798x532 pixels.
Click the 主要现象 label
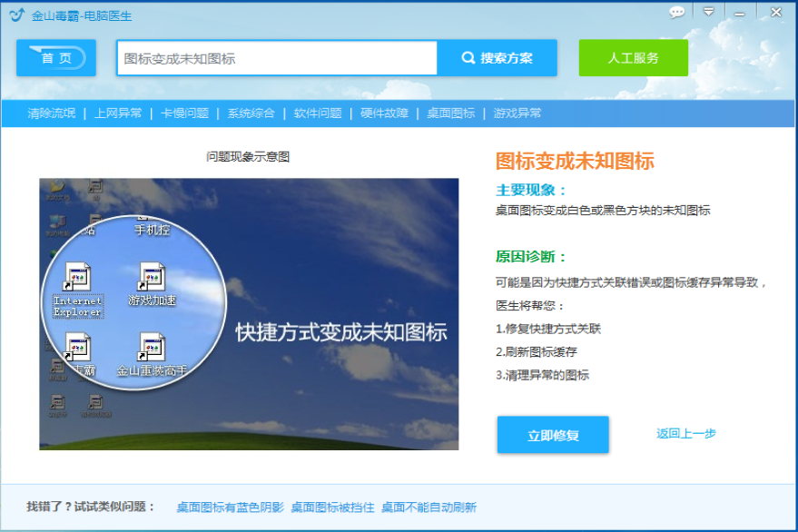coord(531,191)
